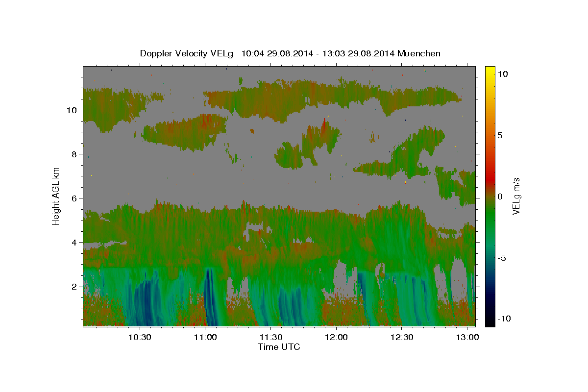
Task: Click the colorbar tick label '0'
Action: click(x=500, y=196)
